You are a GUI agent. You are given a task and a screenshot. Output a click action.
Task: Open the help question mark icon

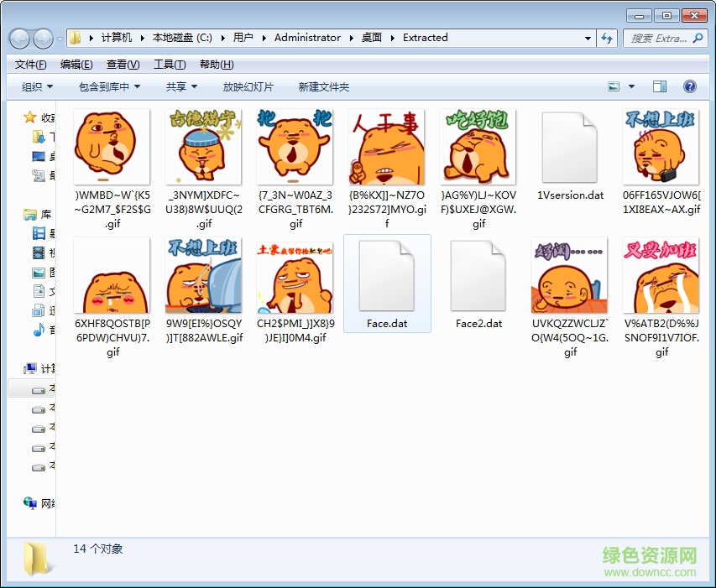point(689,86)
